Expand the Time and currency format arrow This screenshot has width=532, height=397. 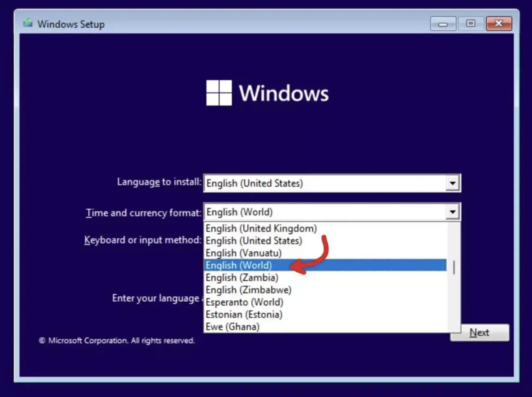click(x=452, y=212)
